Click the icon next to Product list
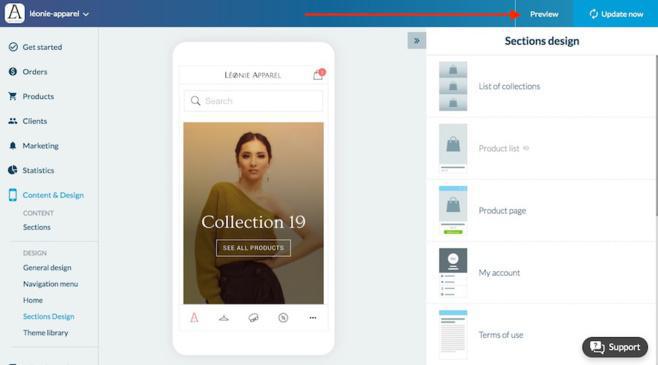The image size is (658, 365). (x=526, y=148)
